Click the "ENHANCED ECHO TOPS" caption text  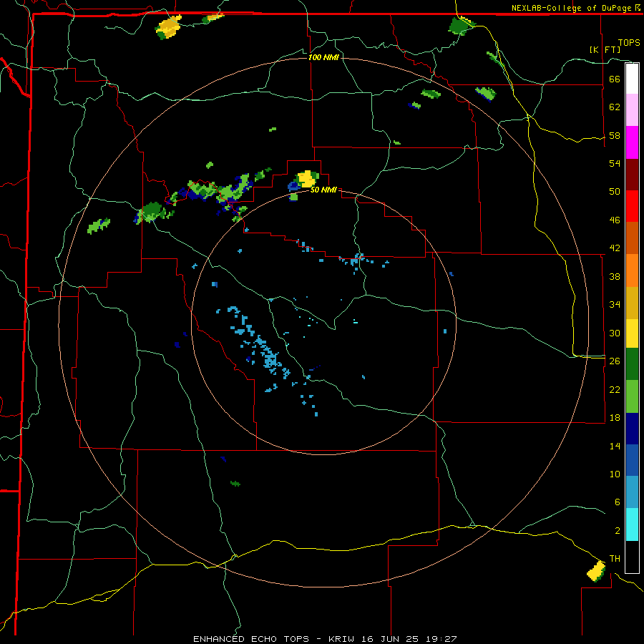coord(251,639)
